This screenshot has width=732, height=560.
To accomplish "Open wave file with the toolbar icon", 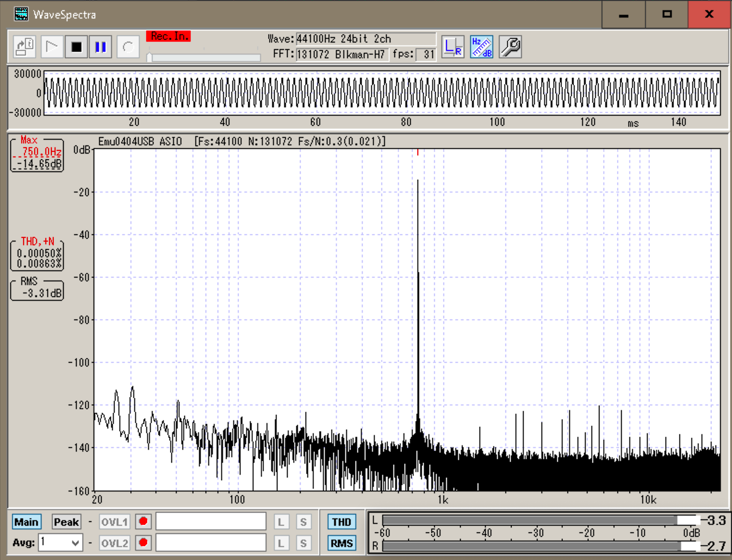I will click(x=25, y=47).
